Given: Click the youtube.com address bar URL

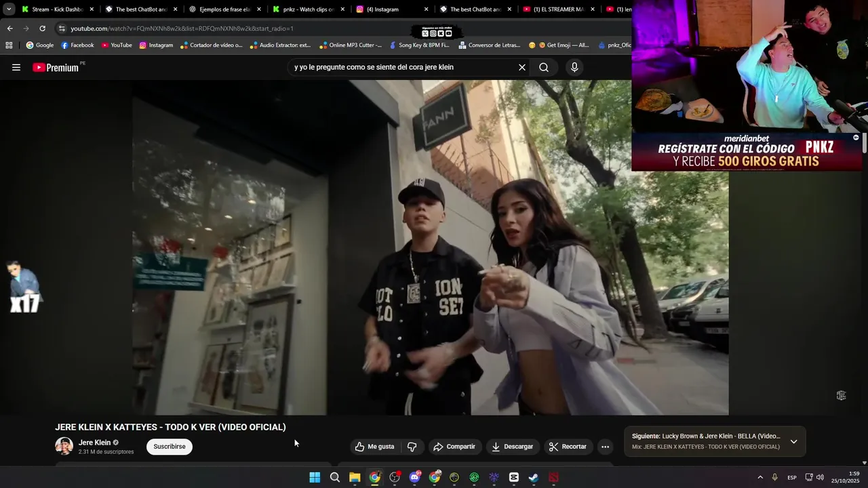Looking at the screenshot, I should pos(182,28).
